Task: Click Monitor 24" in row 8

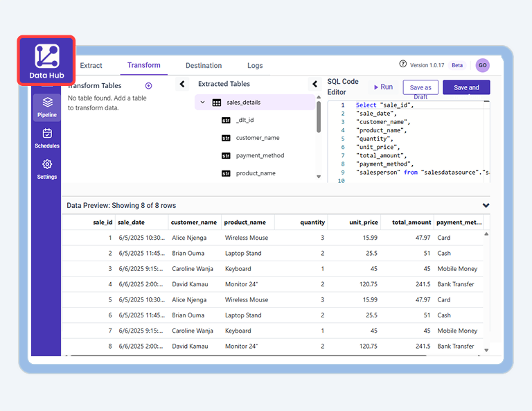Action: pos(241,346)
